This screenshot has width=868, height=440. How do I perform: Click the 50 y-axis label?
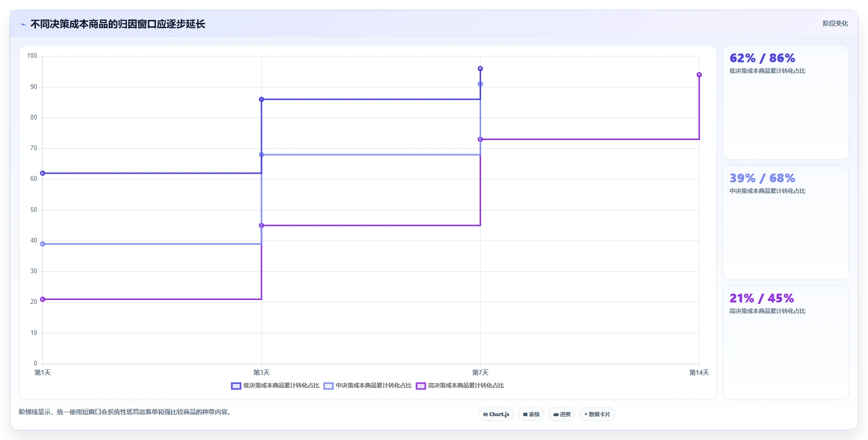click(34, 210)
